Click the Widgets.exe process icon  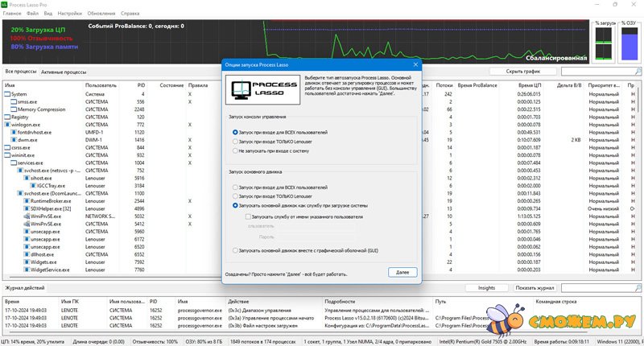tap(29, 262)
